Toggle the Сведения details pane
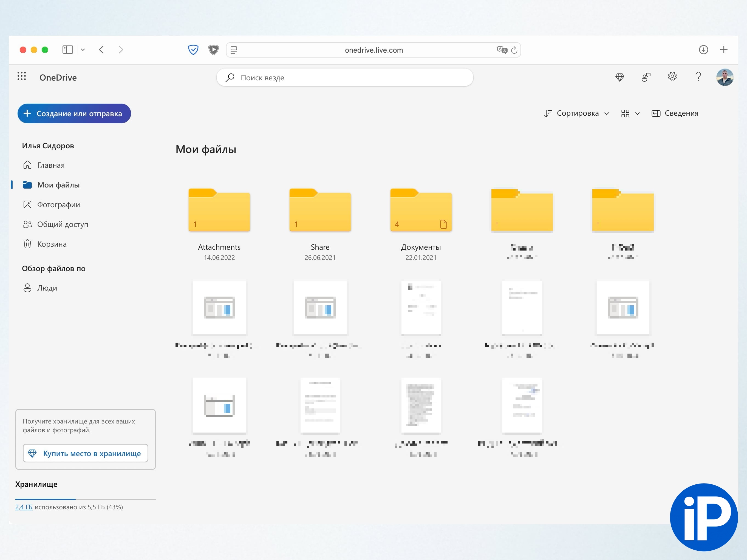The height and width of the screenshot is (560, 747). [x=675, y=113]
